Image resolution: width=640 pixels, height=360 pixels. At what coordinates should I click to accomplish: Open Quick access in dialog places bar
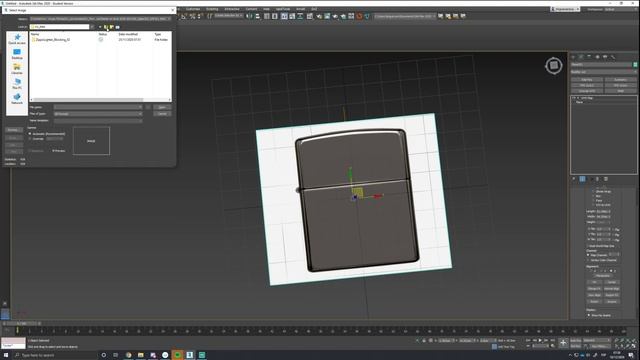click(x=17, y=39)
